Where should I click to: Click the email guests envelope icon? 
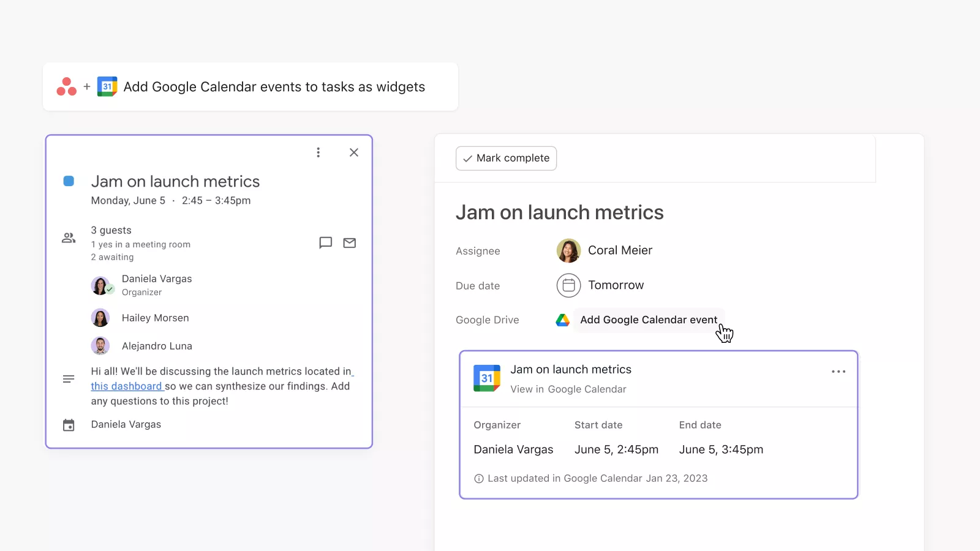[350, 243]
